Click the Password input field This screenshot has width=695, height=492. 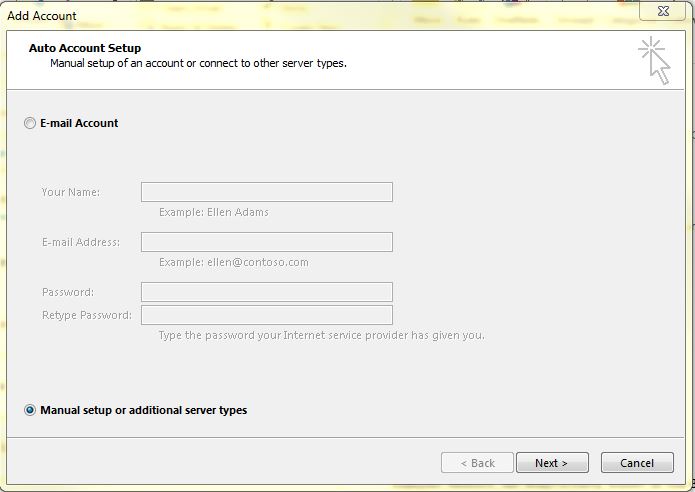click(x=267, y=292)
